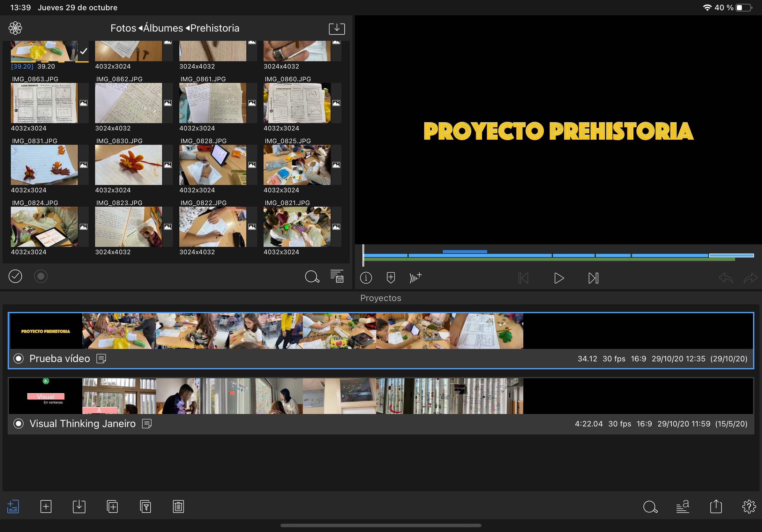Image resolution: width=762 pixels, height=532 pixels.
Task: Select radio button for Prueba vídeo
Action: coord(19,358)
